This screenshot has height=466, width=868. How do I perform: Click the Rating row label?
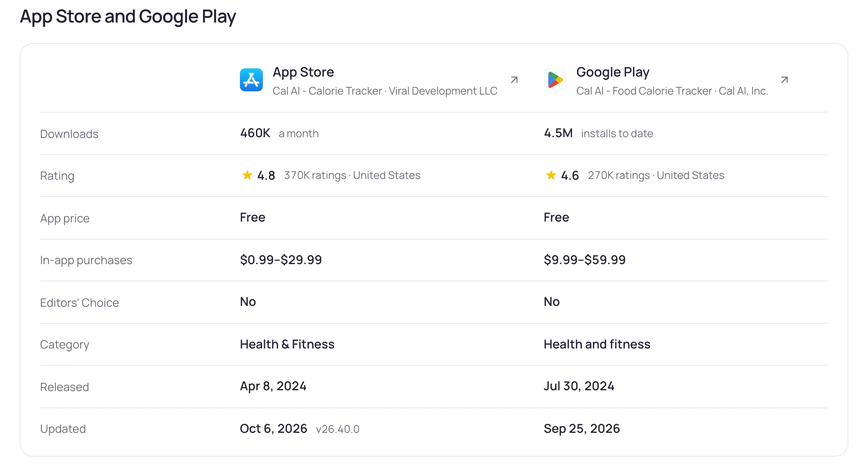(57, 176)
